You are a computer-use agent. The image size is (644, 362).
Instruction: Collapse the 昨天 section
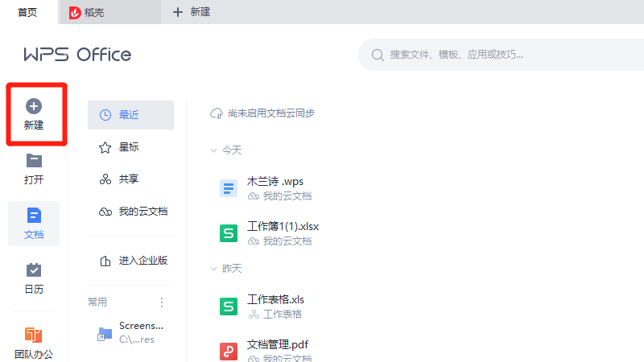pyautogui.click(x=213, y=269)
